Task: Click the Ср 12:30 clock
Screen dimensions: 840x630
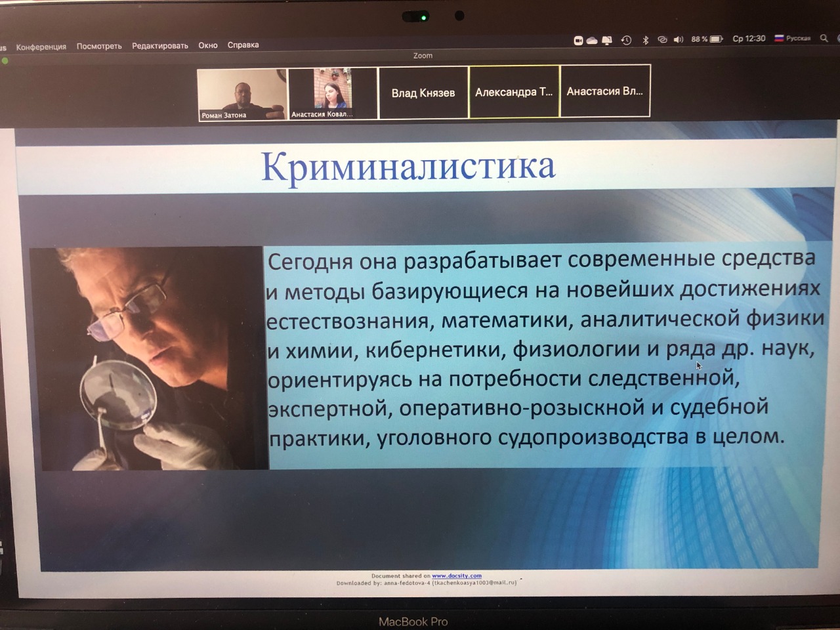Action: [749, 39]
